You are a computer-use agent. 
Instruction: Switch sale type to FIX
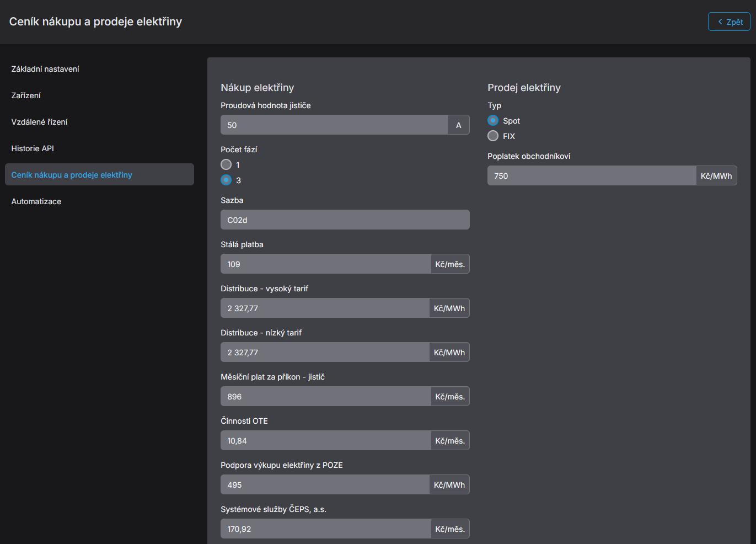[x=493, y=136]
